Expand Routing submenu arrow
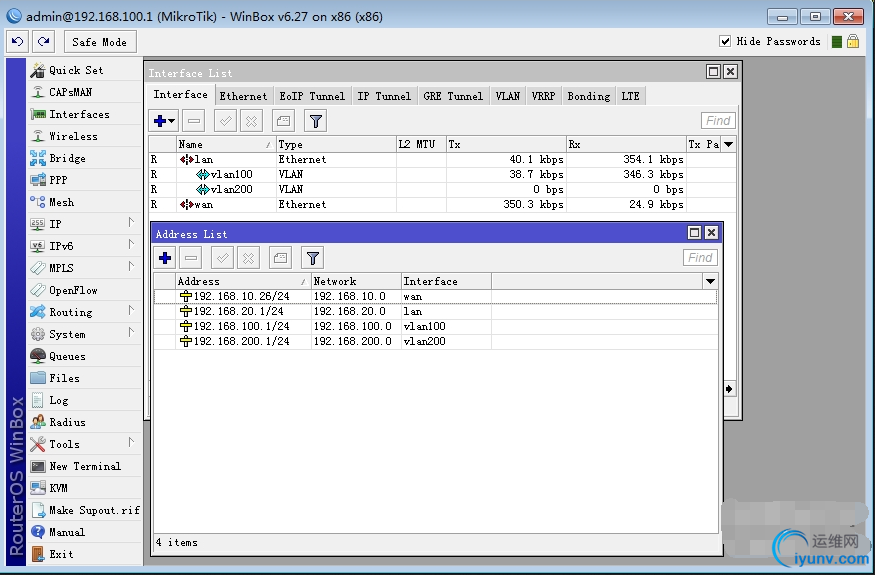Image resolution: width=875 pixels, height=575 pixels. [131, 310]
